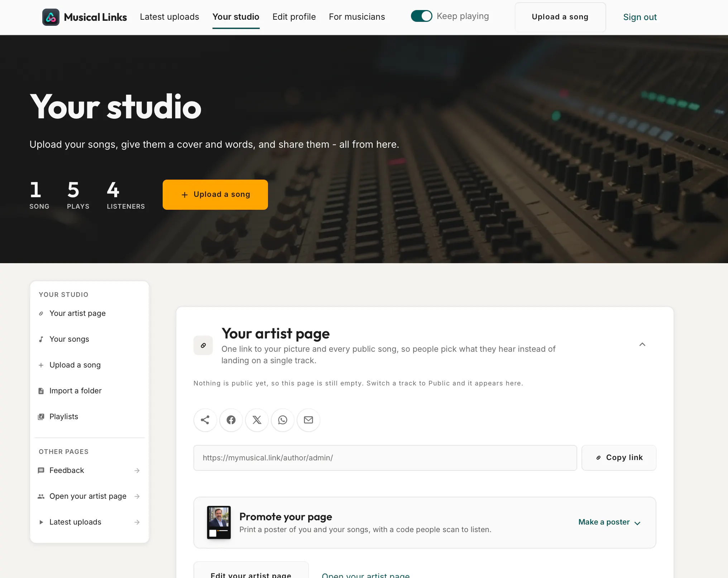Viewport: 728px width, 578px height.
Task: Click the Copy link button
Action: [x=619, y=458]
